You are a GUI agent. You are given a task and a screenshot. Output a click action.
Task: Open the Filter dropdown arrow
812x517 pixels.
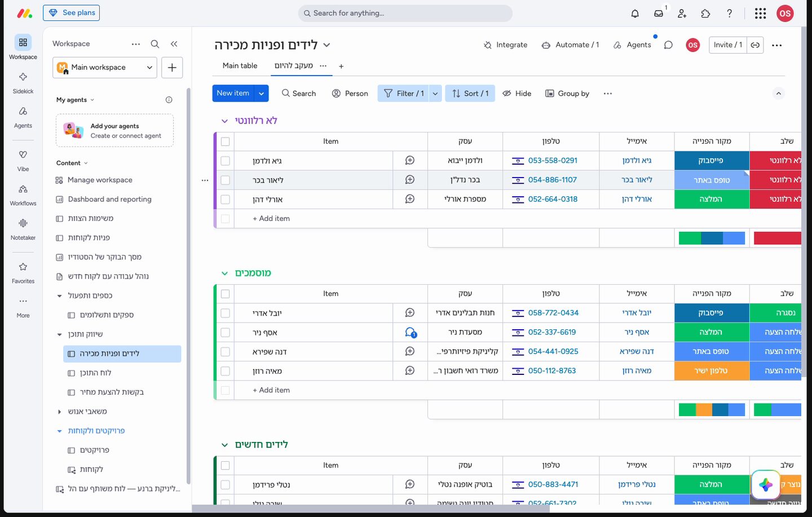coord(435,94)
